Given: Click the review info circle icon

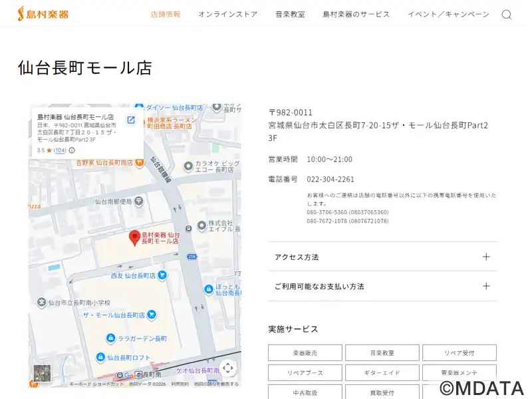Looking at the screenshot, I should tap(72, 150).
